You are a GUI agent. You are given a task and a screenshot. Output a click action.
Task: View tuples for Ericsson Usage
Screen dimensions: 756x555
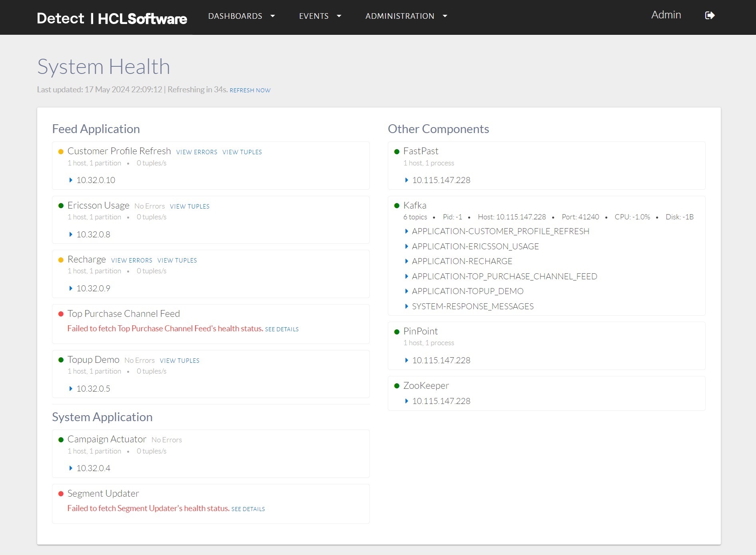(x=189, y=207)
